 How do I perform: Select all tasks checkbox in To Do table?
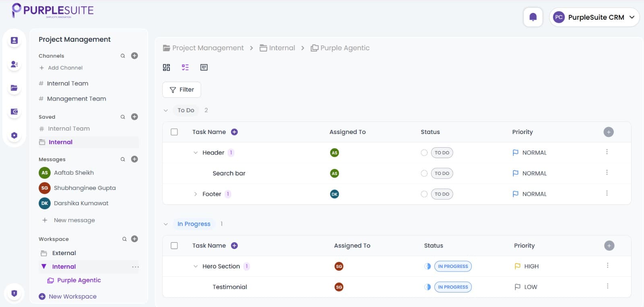(174, 132)
